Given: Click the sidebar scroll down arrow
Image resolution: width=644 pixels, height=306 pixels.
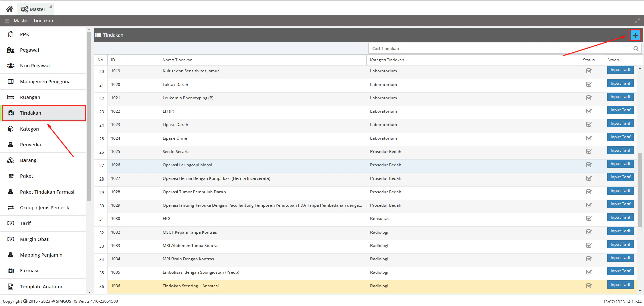Looking at the screenshot, I should [89, 292].
